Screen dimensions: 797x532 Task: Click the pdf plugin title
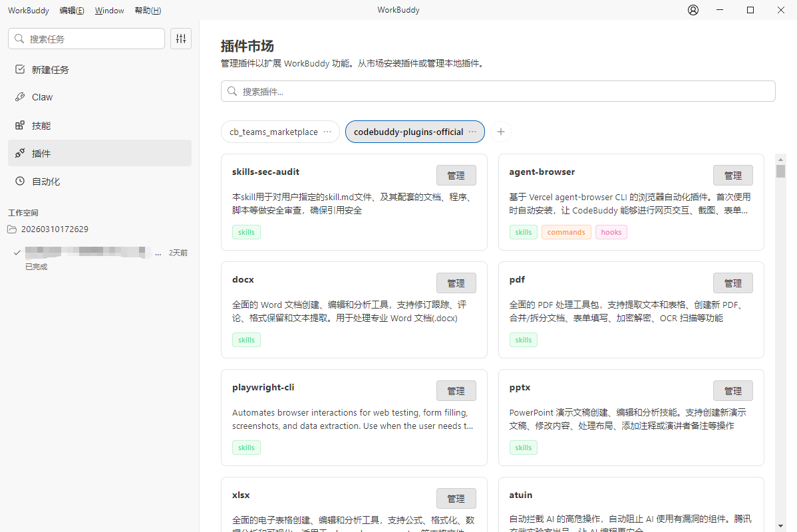coord(517,279)
